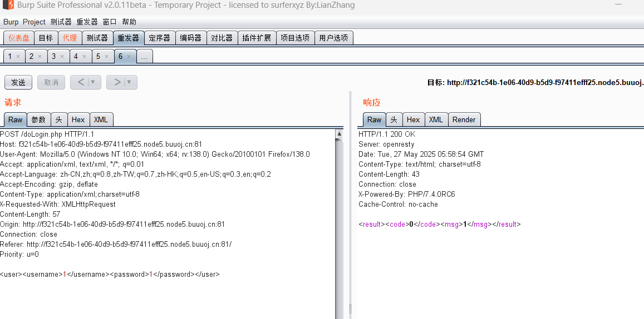Switch to the 插件扩展 tool tab

point(257,38)
